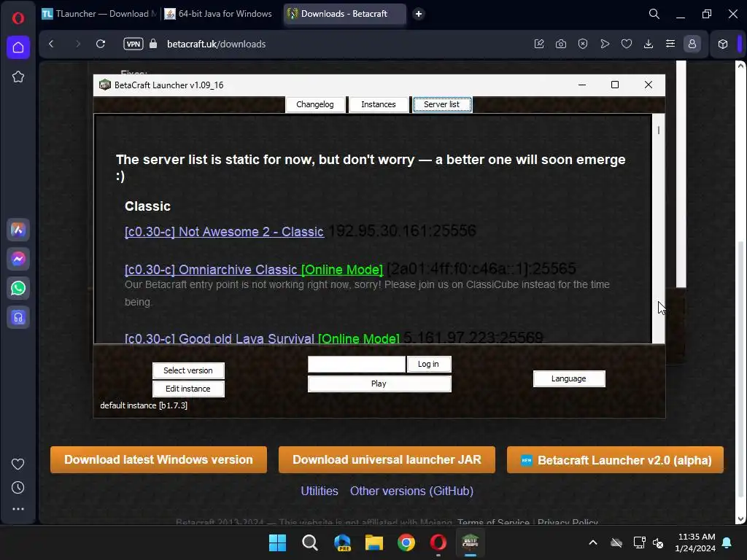Switch to TLauncher Download tab
The image size is (747, 560).
pyautogui.click(x=99, y=14)
